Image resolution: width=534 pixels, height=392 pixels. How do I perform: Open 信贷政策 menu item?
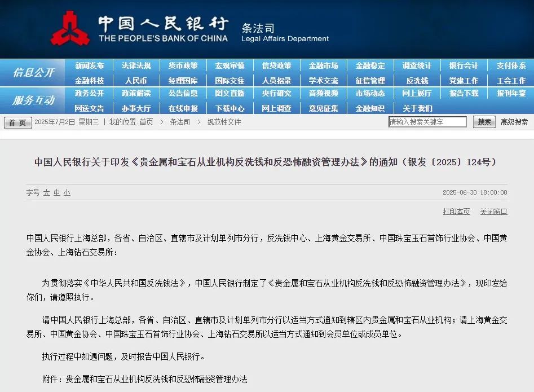276,65
